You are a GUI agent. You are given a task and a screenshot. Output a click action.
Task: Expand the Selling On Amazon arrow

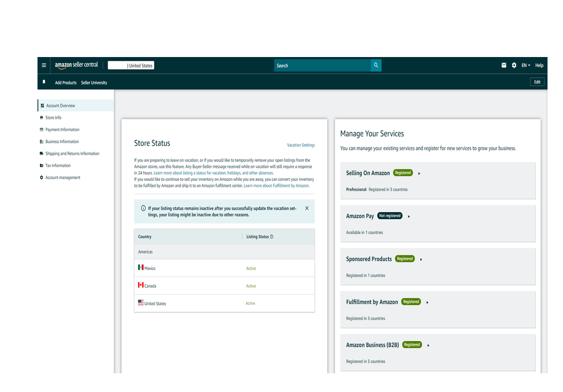click(419, 174)
